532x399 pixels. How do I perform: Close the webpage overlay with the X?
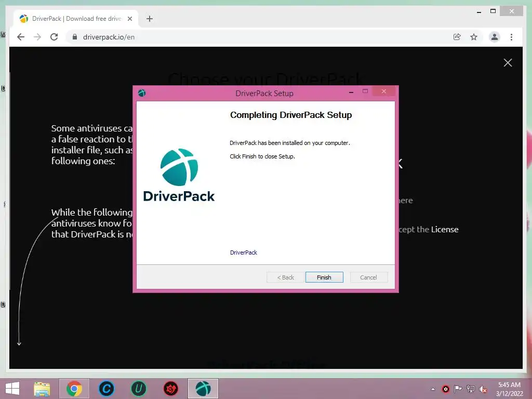[508, 63]
